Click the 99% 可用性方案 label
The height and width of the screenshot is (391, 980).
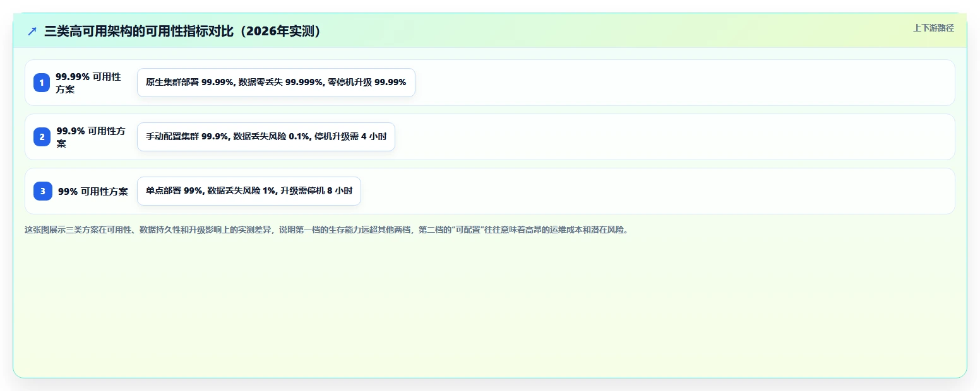coord(93,191)
